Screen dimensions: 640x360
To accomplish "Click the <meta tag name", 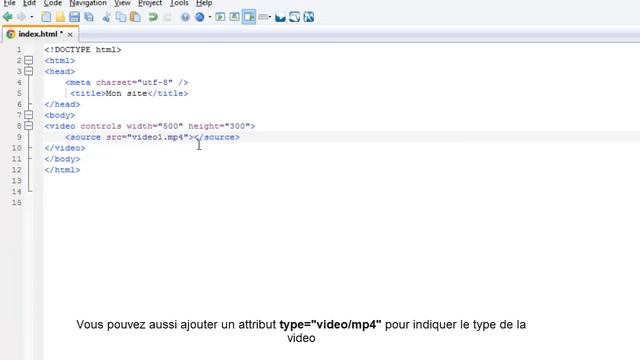I will pyautogui.click(x=78, y=82).
